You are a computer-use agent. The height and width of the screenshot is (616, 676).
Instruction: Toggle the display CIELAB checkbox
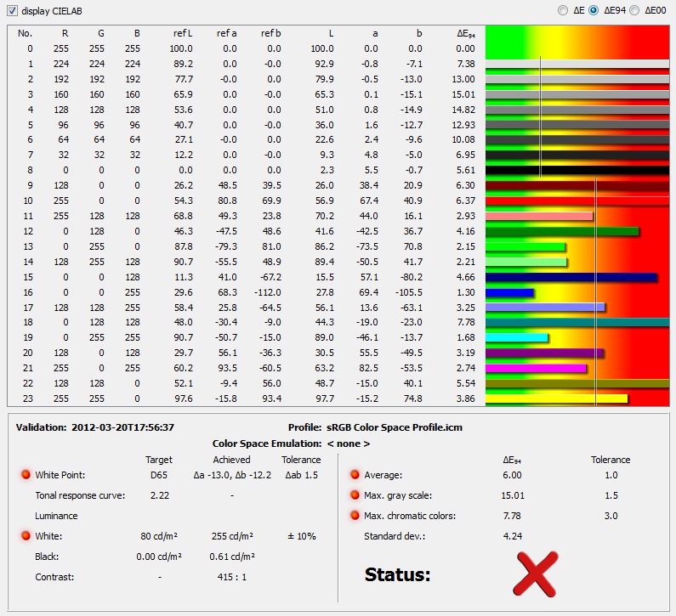11,10
